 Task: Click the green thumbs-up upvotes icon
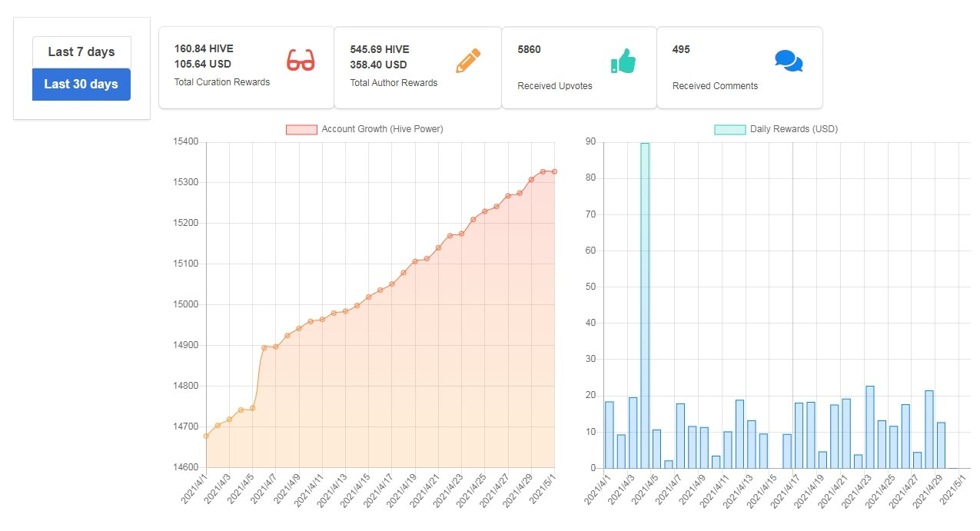tap(623, 61)
